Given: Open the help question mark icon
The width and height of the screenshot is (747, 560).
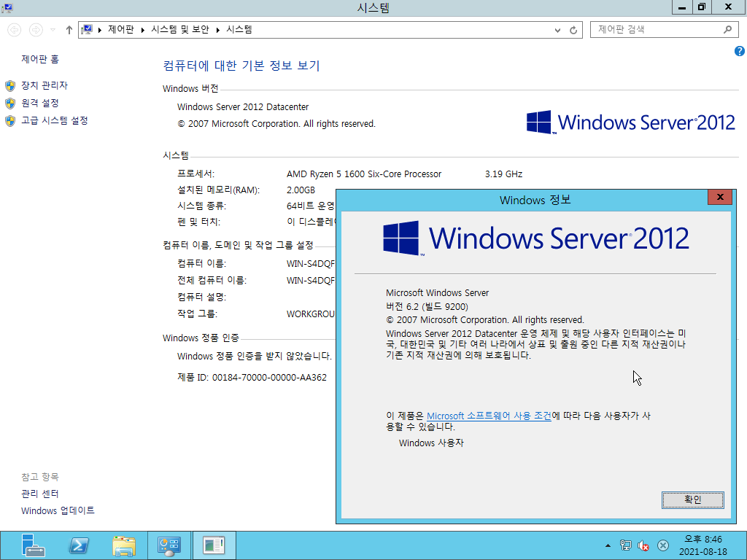Looking at the screenshot, I should click(x=740, y=51).
